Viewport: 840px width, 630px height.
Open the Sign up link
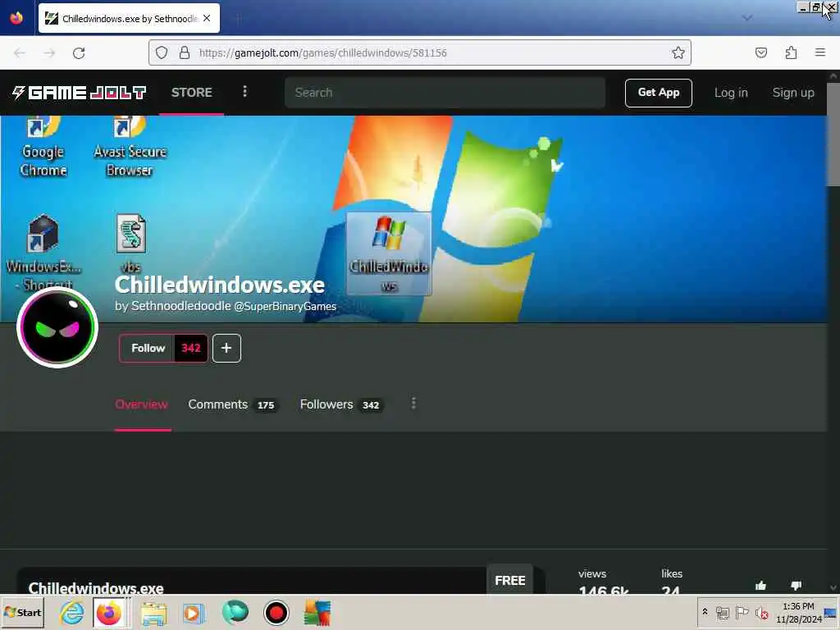point(793,93)
